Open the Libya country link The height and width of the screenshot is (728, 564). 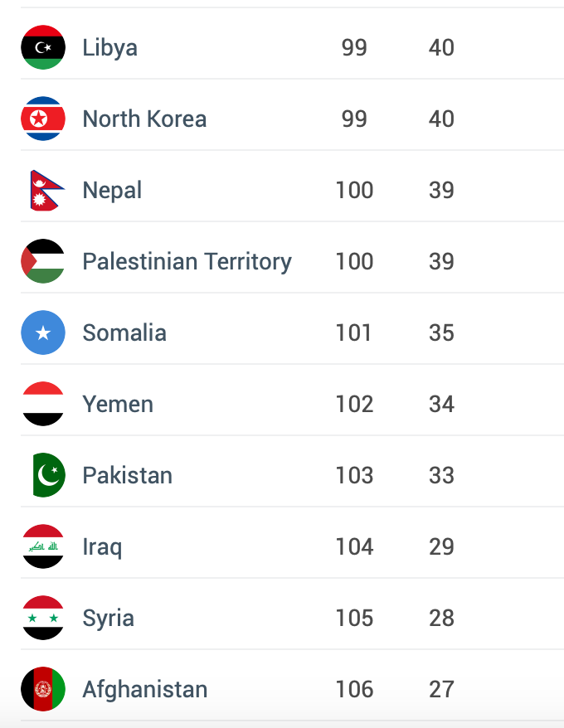(x=110, y=48)
